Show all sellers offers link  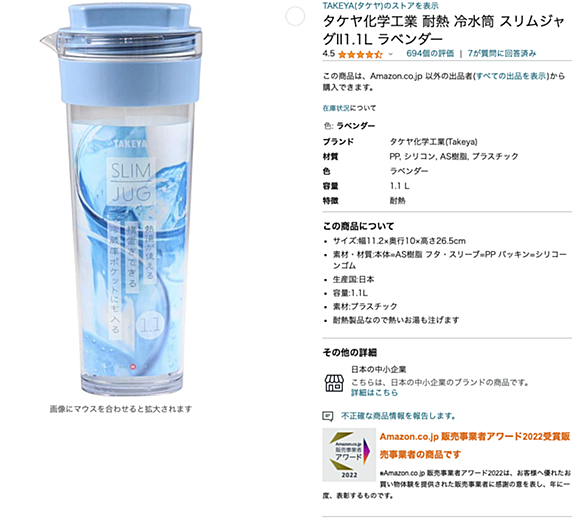tap(511, 76)
